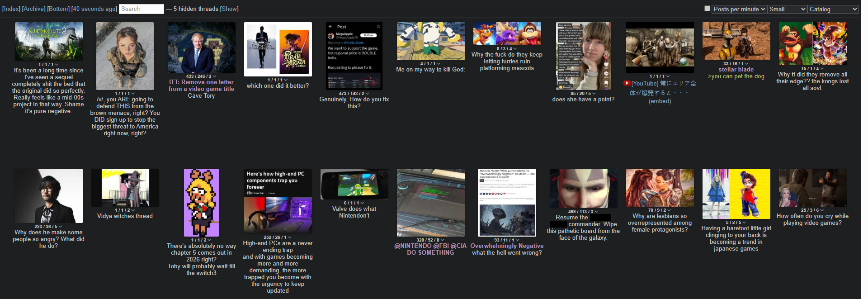Open the Posts per minute sort dropdown

[739, 9]
